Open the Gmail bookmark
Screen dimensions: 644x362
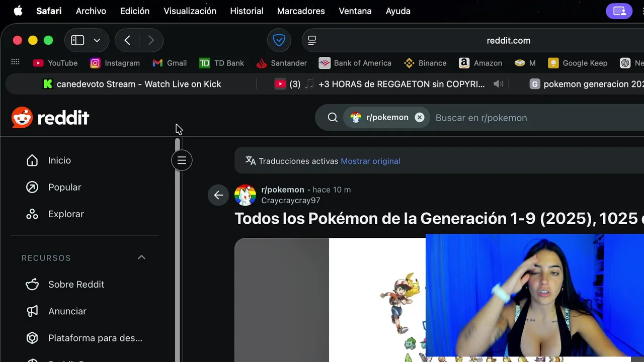click(170, 63)
